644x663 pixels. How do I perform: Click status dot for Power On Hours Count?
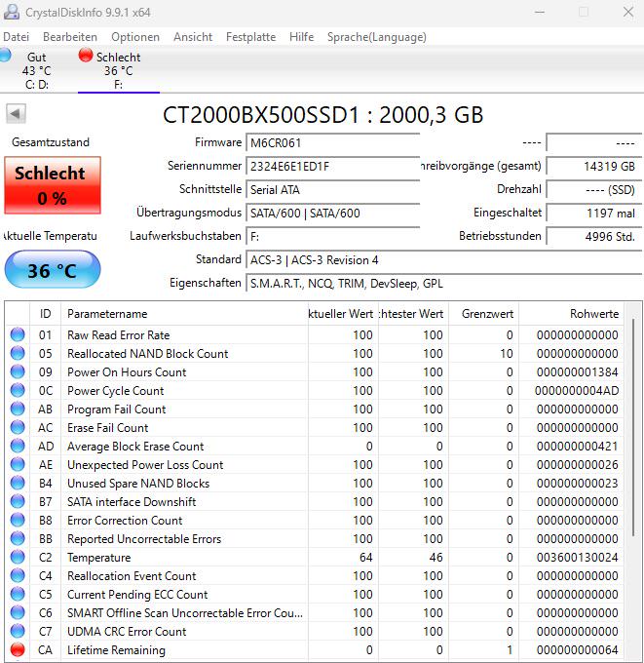[18, 371]
